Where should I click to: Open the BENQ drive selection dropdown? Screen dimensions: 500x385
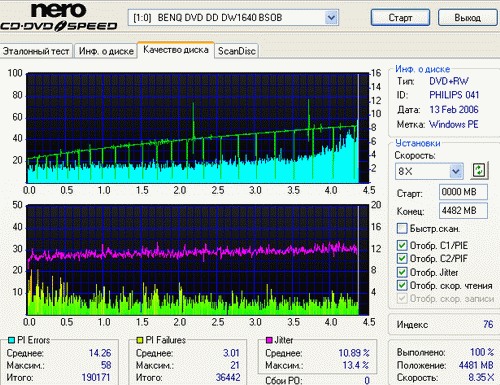[331, 18]
